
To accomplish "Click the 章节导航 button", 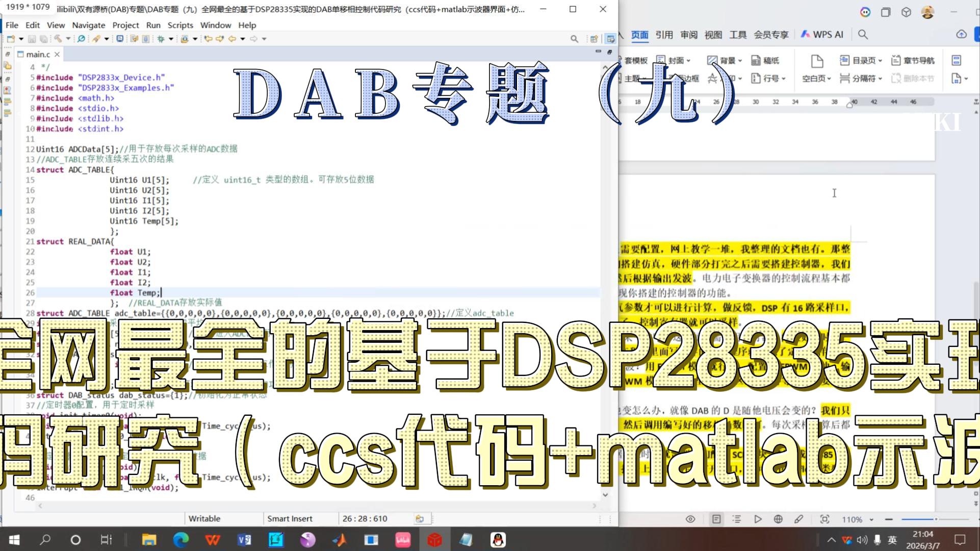I will point(913,60).
